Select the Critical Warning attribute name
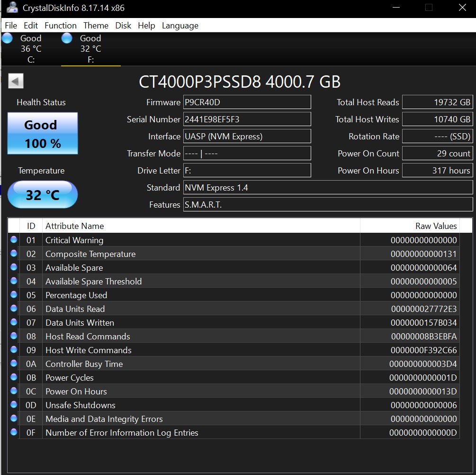 (74, 240)
